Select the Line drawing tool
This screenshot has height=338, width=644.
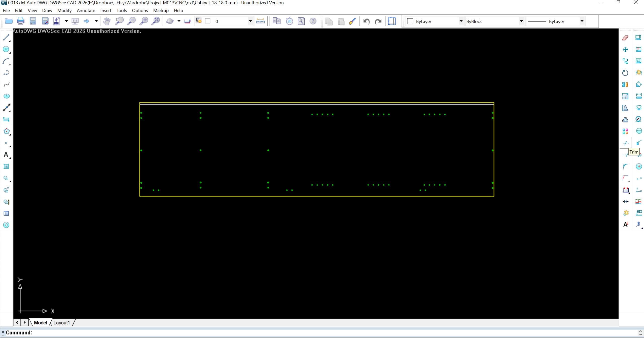point(6,37)
